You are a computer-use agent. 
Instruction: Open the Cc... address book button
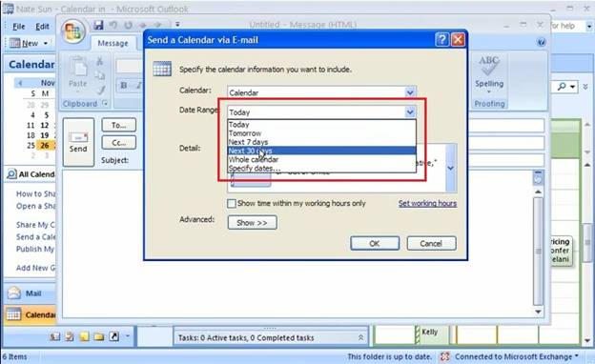pos(119,143)
